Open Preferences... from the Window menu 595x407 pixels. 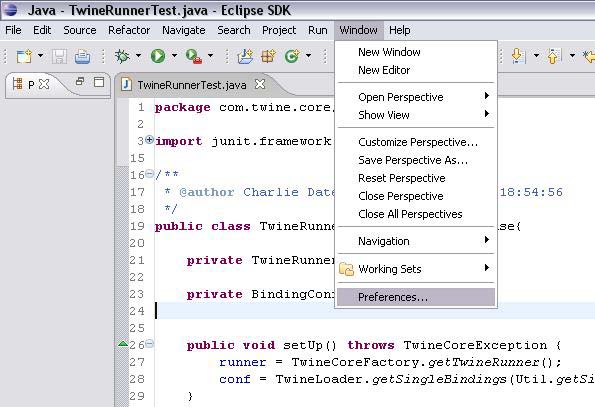click(x=416, y=297)
